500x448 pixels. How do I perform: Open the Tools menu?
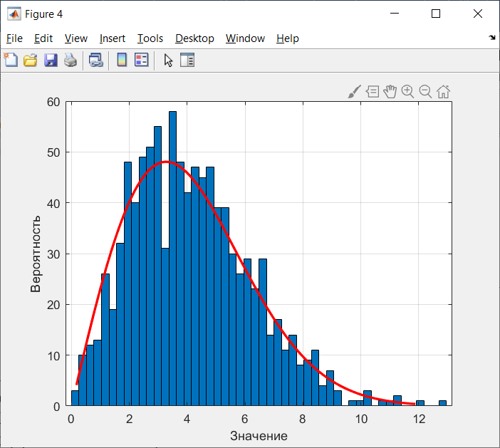[150, 38]
